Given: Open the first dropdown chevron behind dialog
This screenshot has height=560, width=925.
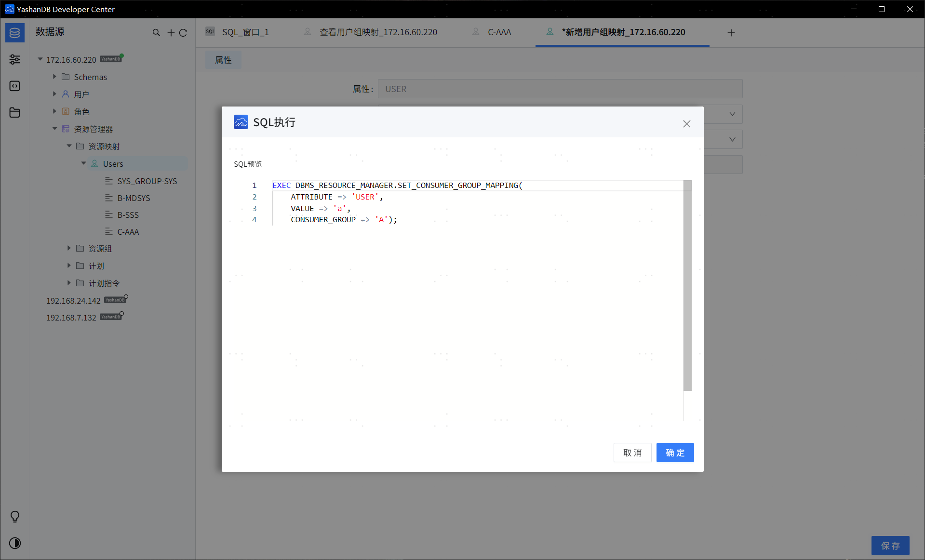Looking at the screenshot, I should pyautogui.click(x=732, y=114).
